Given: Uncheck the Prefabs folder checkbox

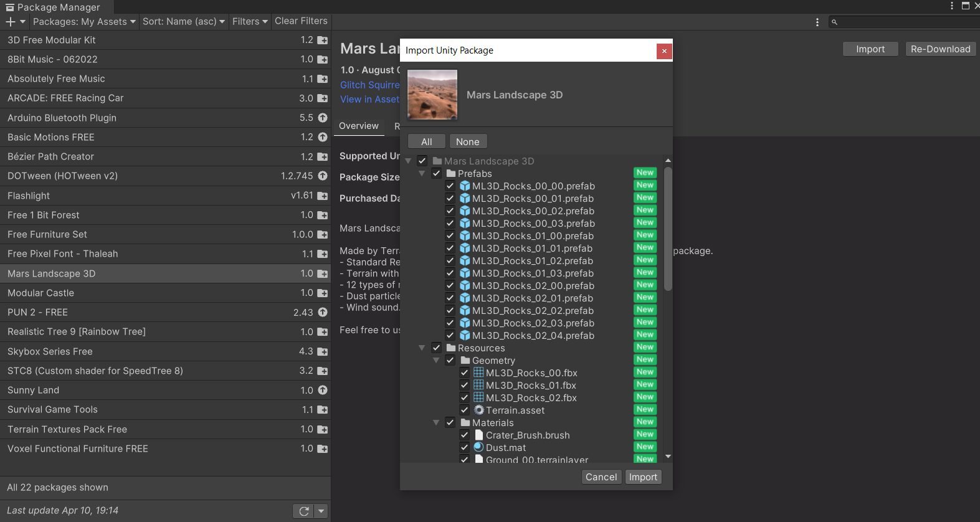Looking at the screenshot, I should (437, 173).
